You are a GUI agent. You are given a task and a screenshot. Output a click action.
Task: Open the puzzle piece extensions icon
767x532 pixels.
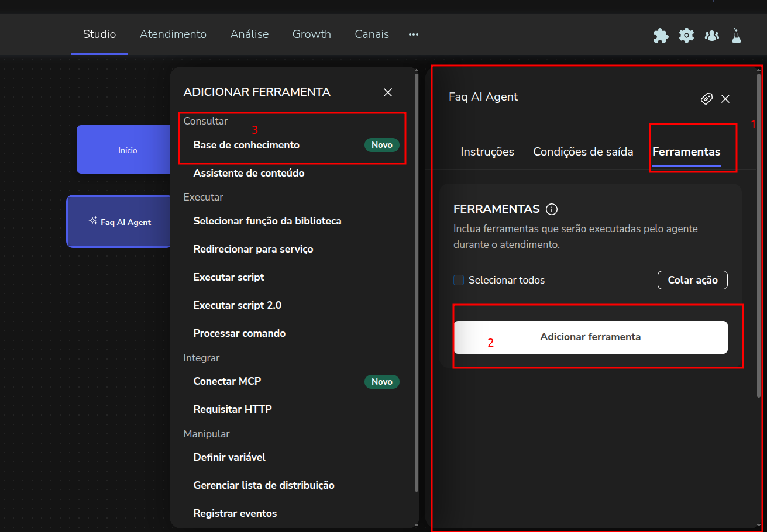pyautogui.click(x=661, y=36)
